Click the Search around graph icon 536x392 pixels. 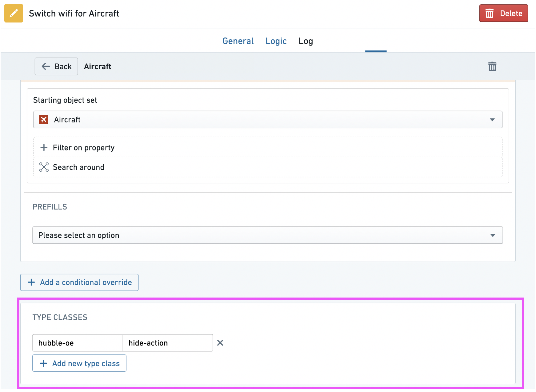(x=44, y=167)
